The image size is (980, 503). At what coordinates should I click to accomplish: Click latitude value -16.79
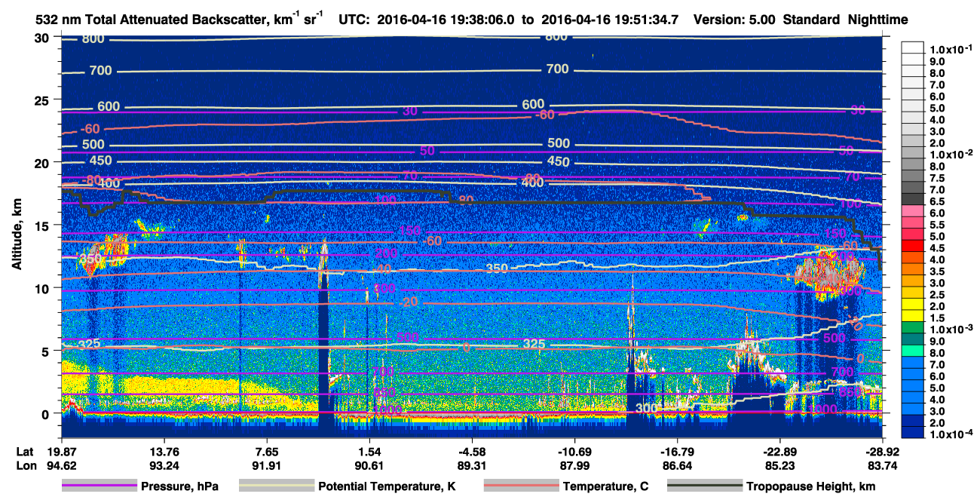677,452
